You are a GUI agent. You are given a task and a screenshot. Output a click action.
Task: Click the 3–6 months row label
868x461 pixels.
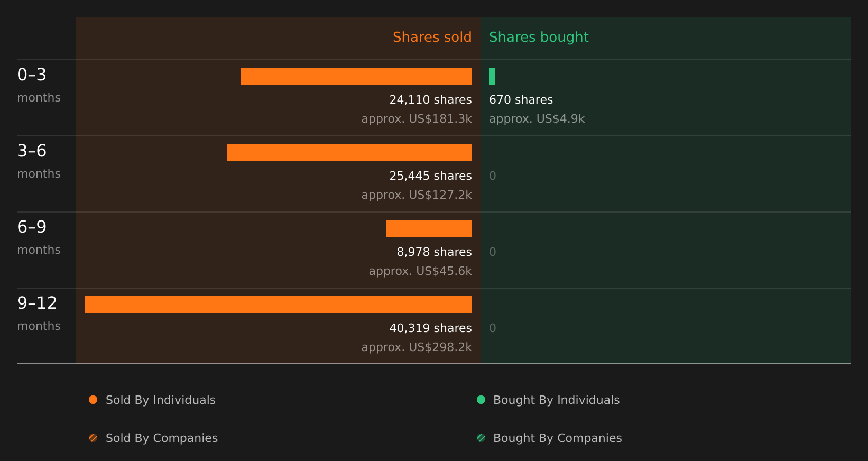coord(39,161)
